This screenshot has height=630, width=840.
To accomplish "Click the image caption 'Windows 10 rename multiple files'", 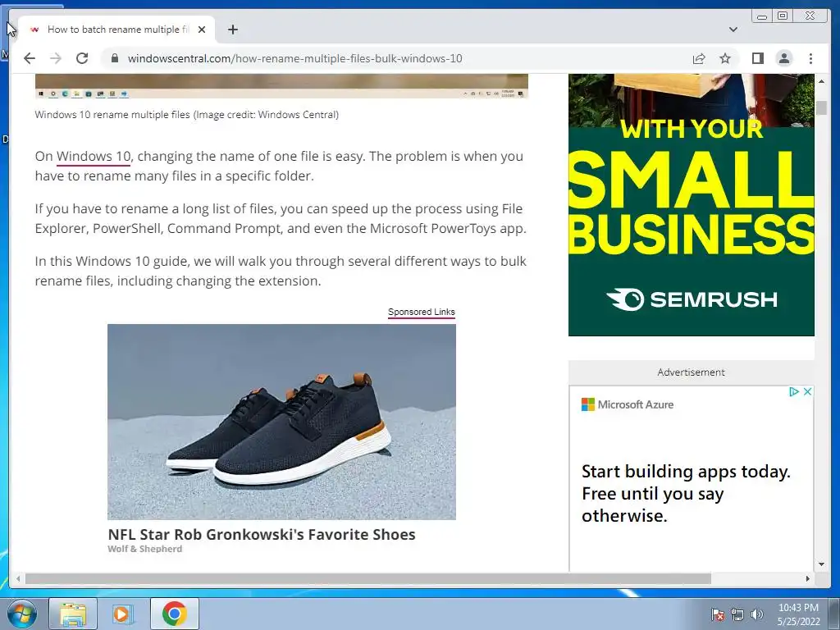I will coord(112,115).
